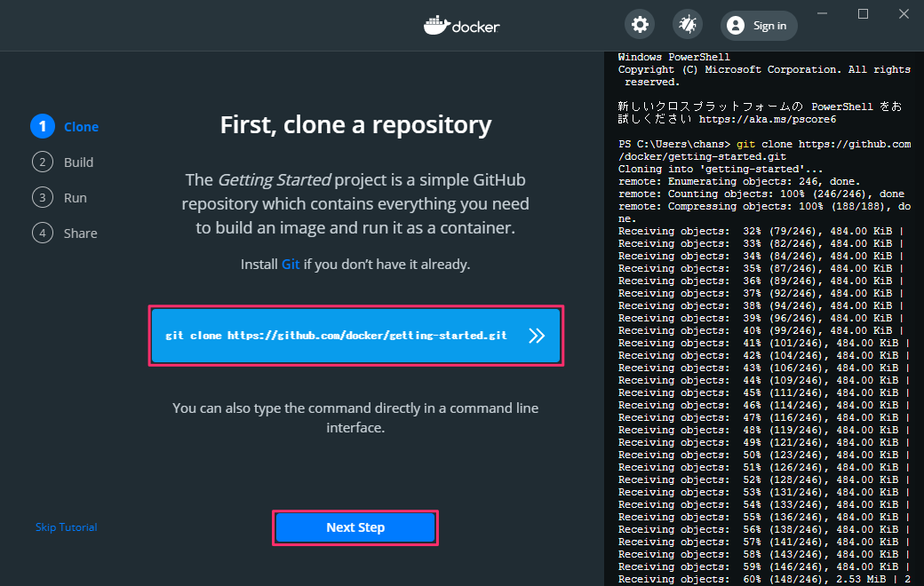
Task: Click the step 4 Share circle
Action: tap(42, 233)
